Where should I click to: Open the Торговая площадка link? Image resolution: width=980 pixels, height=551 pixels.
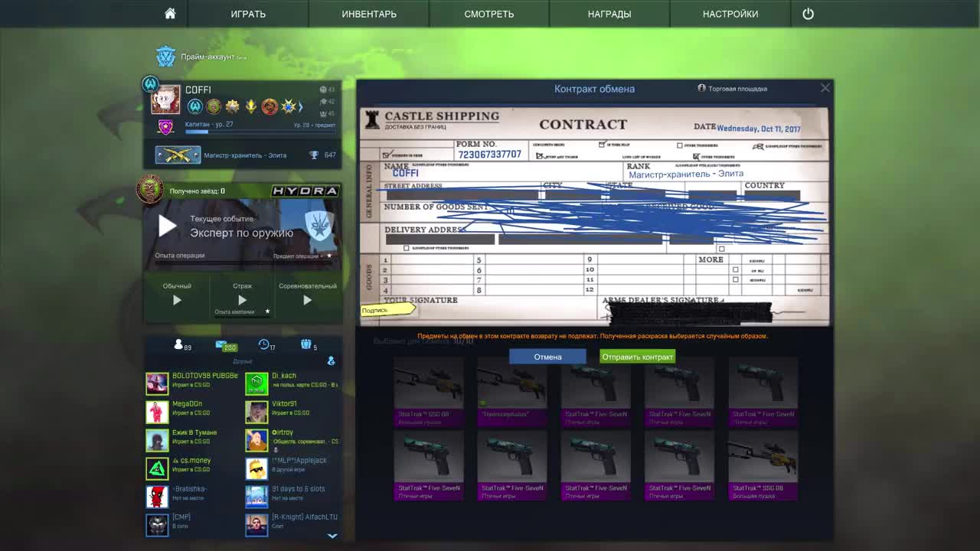(x=737, y=89)
